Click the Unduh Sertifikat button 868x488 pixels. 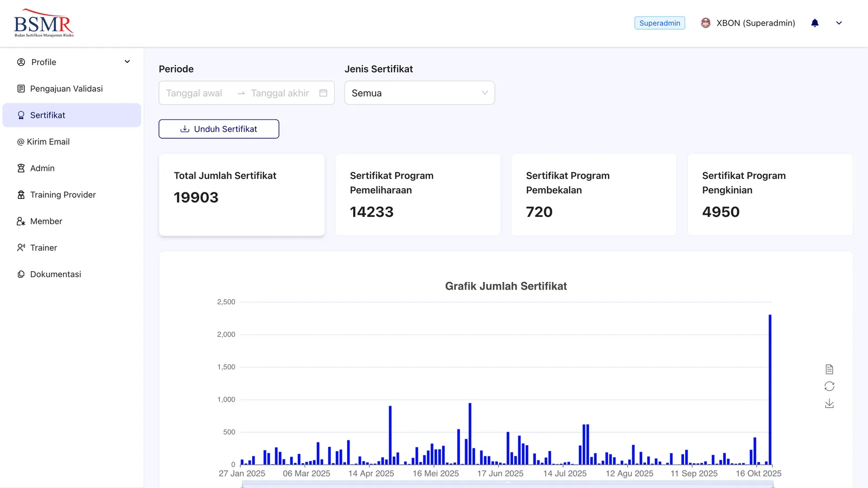pyautogui.click(x=219, y=129)
